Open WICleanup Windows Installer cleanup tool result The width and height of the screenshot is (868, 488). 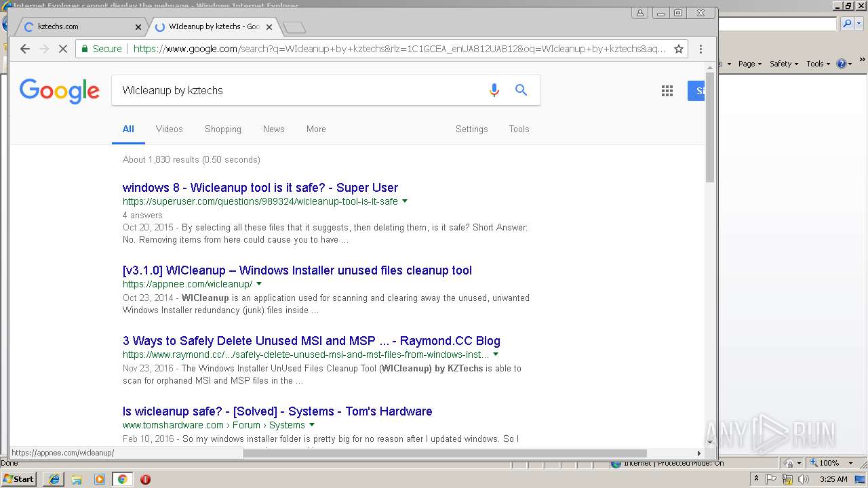297,270
